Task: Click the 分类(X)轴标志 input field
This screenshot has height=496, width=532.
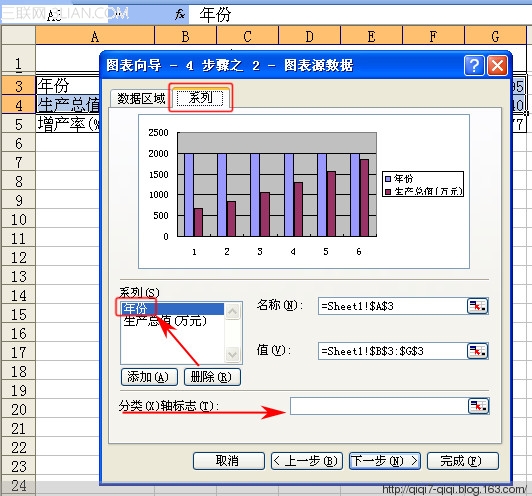Action: click(x=379, y=406)
